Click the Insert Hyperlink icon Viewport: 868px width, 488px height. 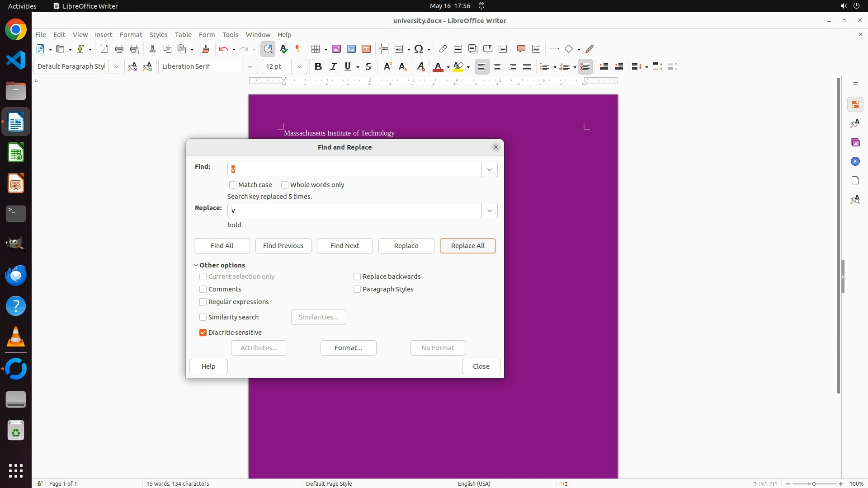[x=443, y=49]
